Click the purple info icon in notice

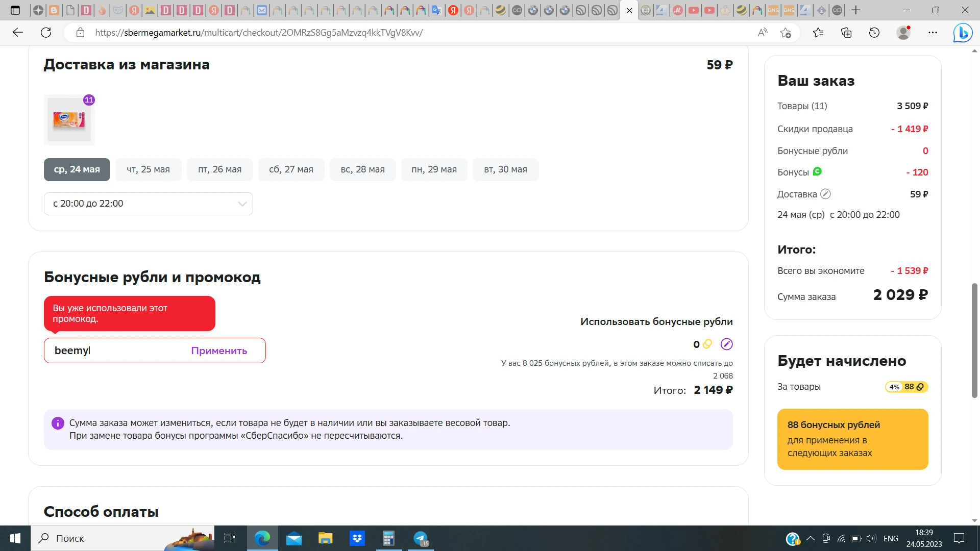tap(58, 423)
